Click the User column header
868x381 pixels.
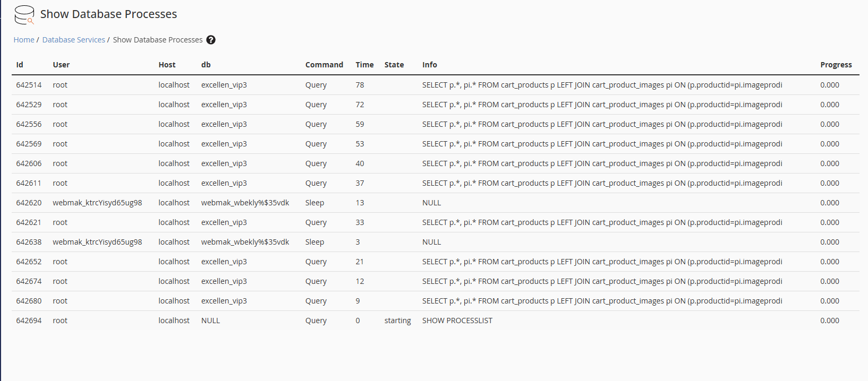61,65
